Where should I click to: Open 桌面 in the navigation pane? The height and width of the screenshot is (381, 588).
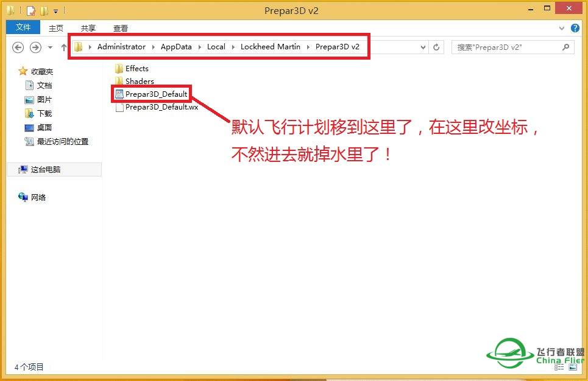click(44, 127)
